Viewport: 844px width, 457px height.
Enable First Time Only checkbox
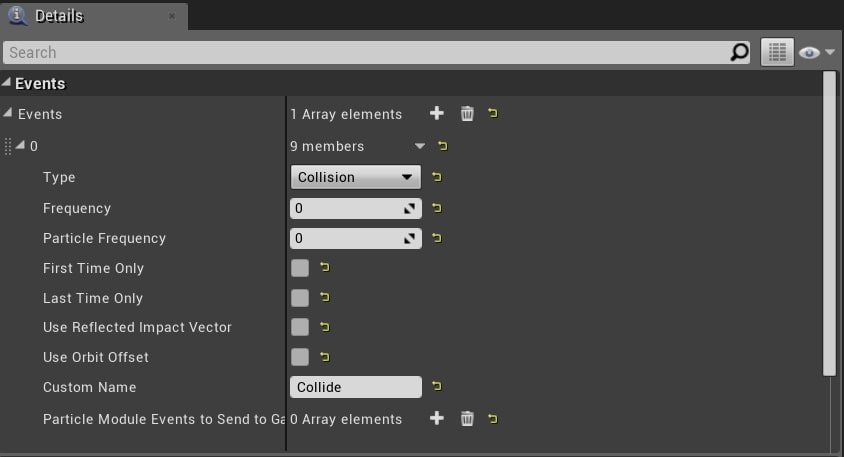(300, 268)
